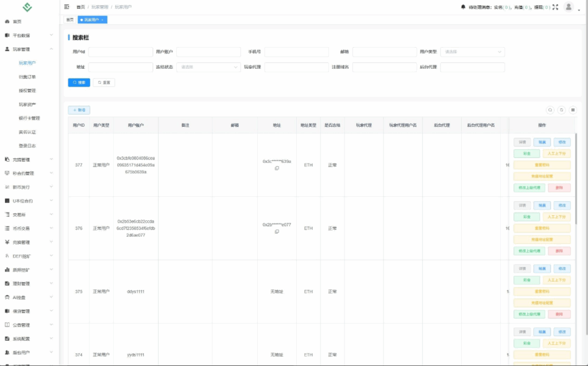Click the 用户账户 cell ddys1111
The width and height of the screenshot is (588, 366).
(x=136, y=291)
